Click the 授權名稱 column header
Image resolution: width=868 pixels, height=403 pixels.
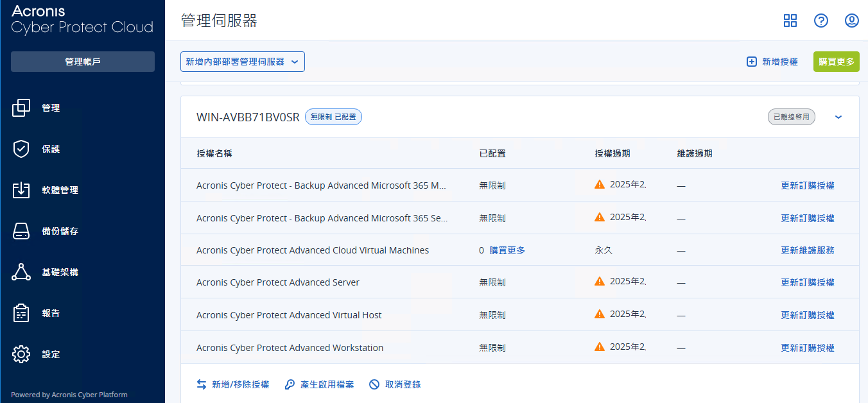214,153
